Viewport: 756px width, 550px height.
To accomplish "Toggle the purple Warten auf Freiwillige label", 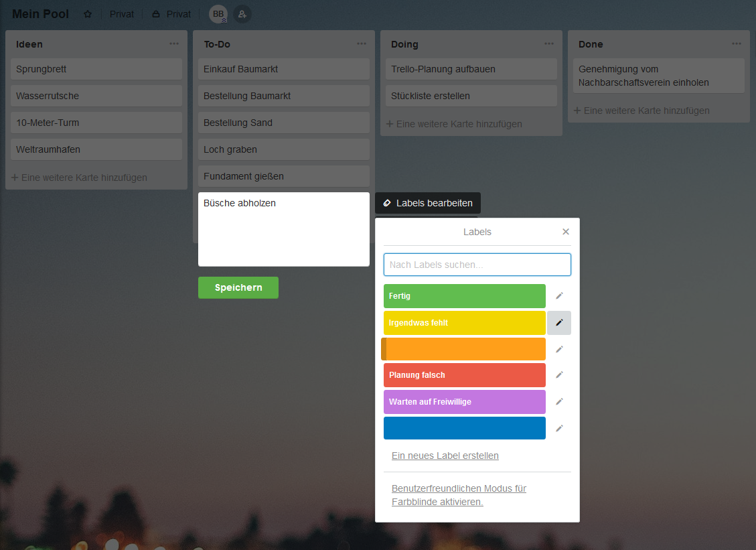I will point(464,401).
